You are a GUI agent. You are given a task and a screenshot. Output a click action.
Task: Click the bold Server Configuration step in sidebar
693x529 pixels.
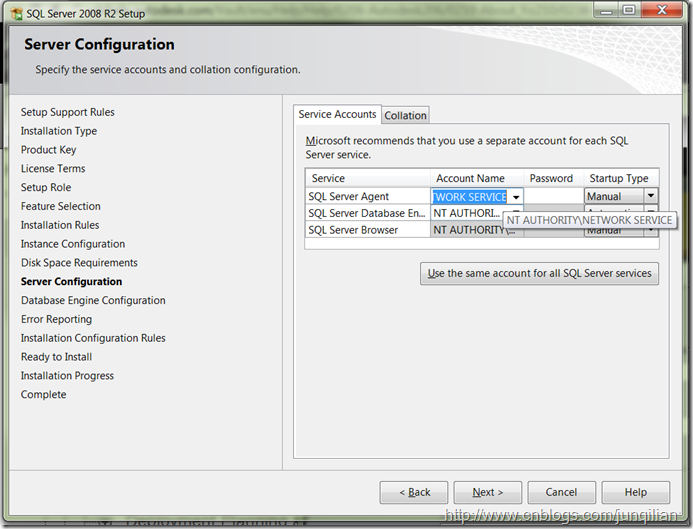point(71,282)
